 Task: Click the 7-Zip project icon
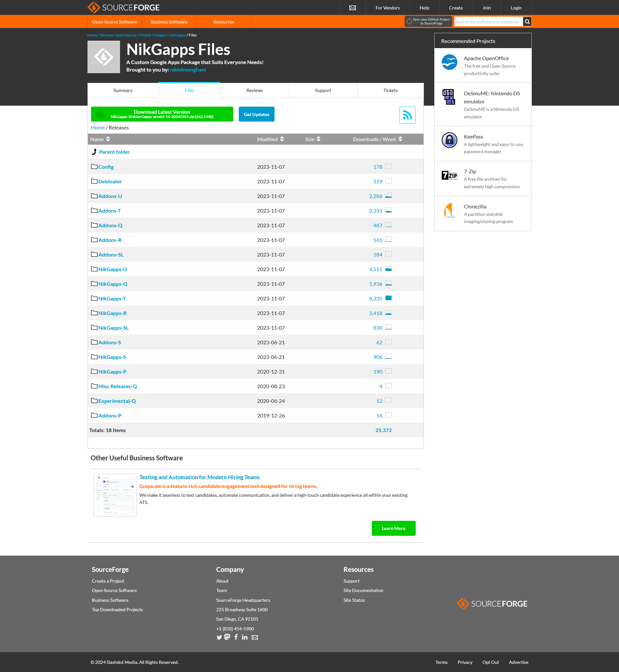449,175
